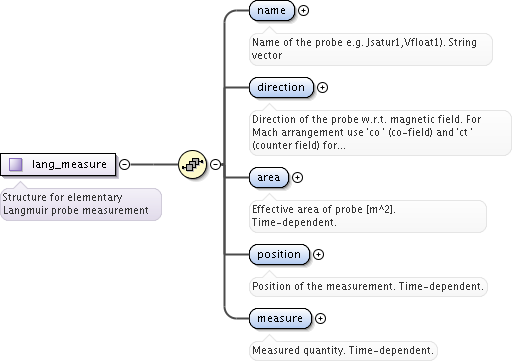The width and height of the screenshot is (519, 364).
Task: Collapse the sequence node minus icon
Action: (x=216, y=164)
